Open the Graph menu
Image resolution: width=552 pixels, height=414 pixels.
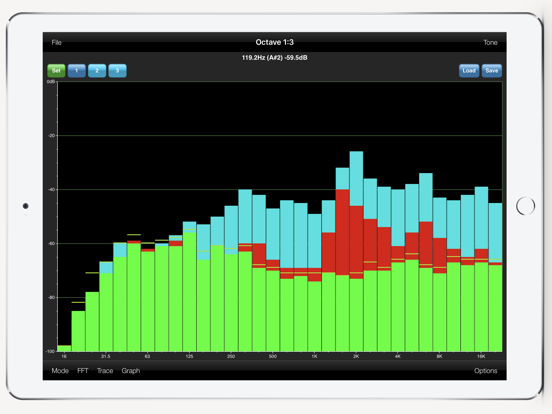coord(131,371)
